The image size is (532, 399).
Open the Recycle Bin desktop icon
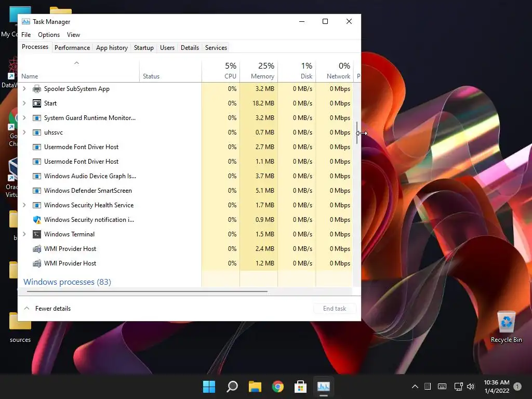tap(506, 327)
